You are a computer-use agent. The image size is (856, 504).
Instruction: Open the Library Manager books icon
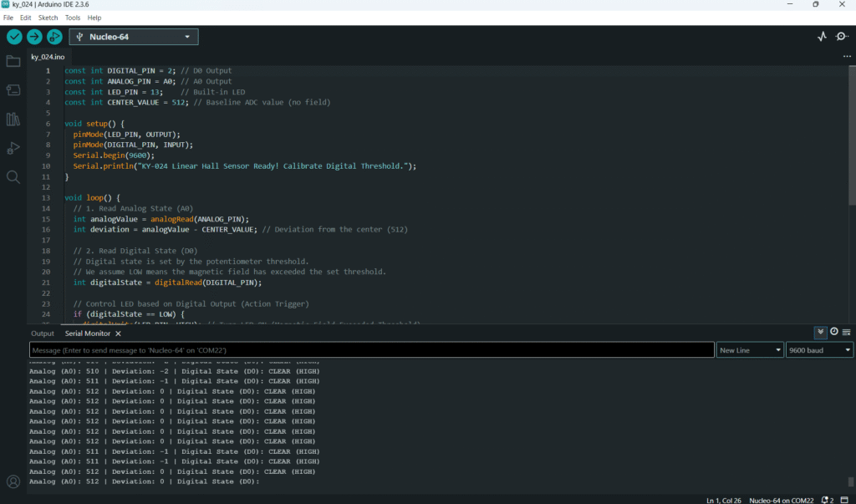coord(13,120)
